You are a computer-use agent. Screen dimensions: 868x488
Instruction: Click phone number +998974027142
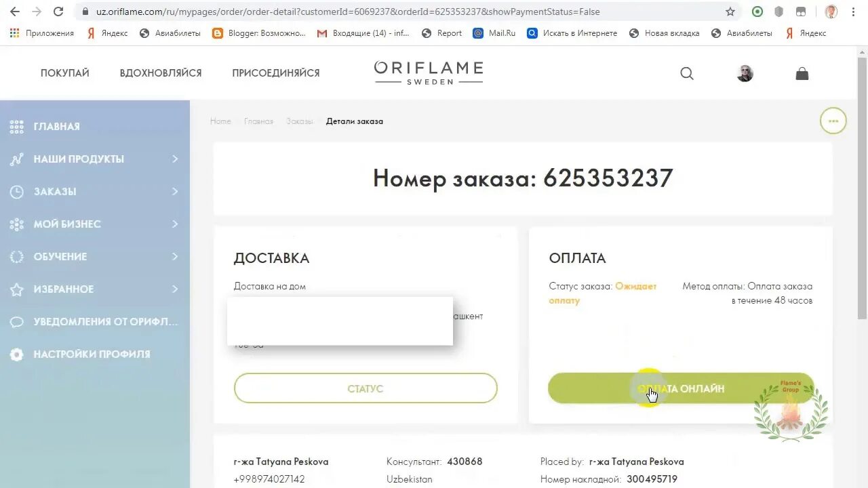click(x=269, y=479)
